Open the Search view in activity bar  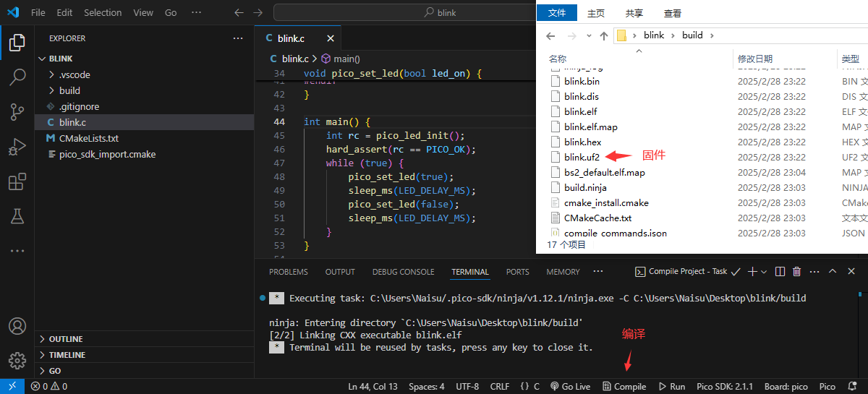click(17, 77)
